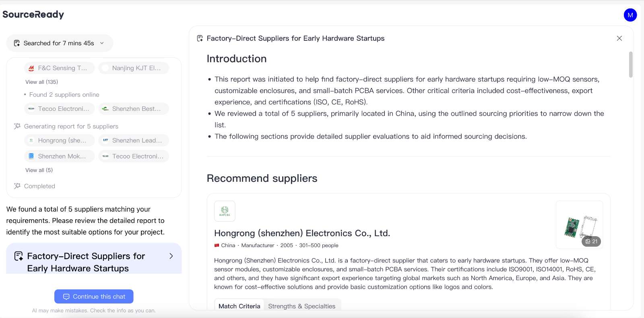
Task: Click the 21 image count badge
Action: point(591,241)
